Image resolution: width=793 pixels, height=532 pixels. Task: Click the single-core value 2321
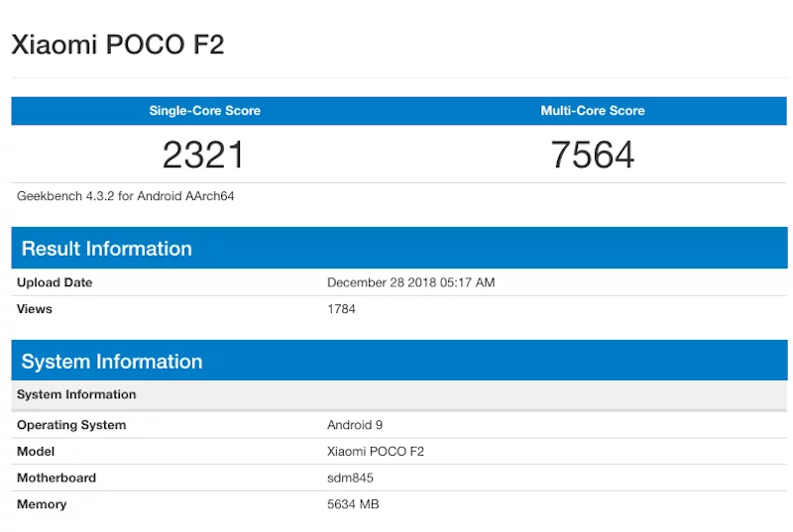tap(203, 155)
